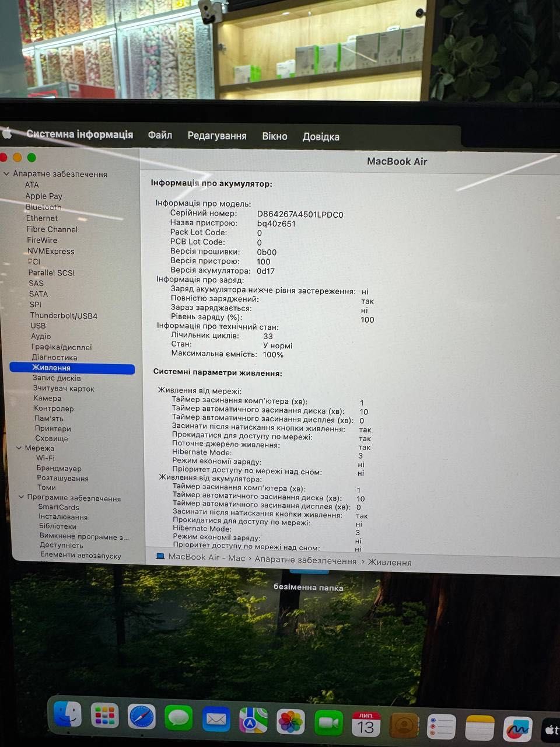Select SATA in the sidebar

point(38,294)
